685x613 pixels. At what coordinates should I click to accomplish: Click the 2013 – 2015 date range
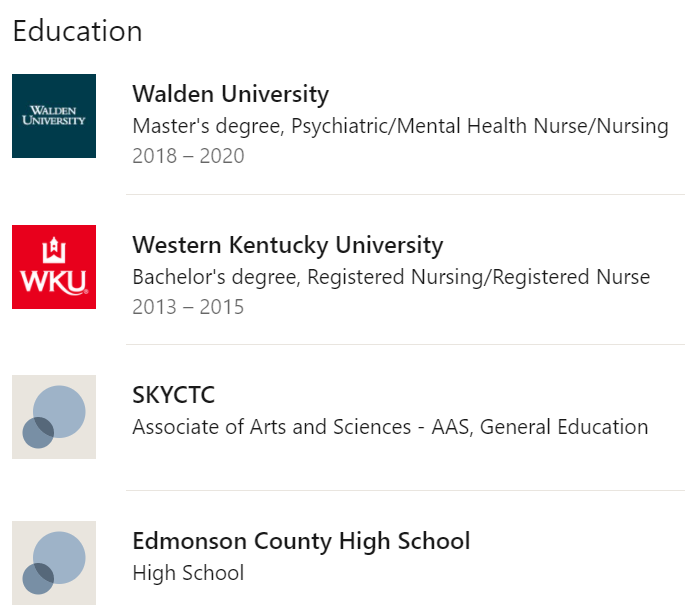coord(188,307)
